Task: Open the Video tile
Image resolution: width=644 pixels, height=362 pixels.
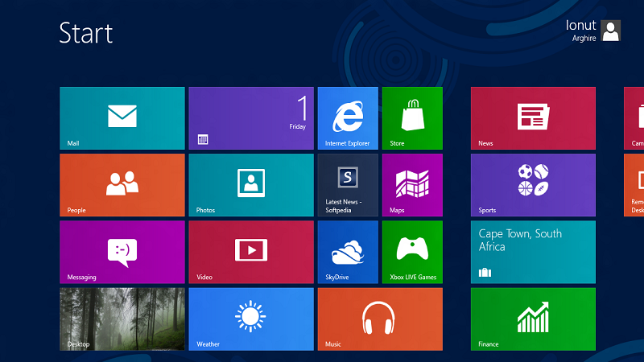Action: 250,252
